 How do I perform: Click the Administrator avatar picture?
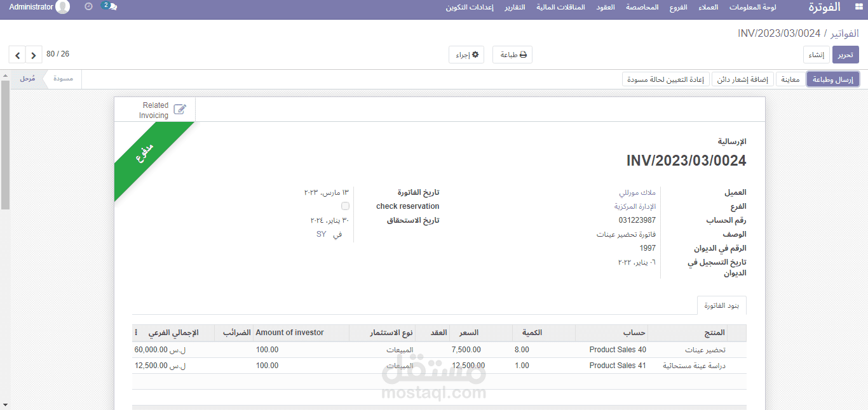pyautogui.click(x=62, y=8)
